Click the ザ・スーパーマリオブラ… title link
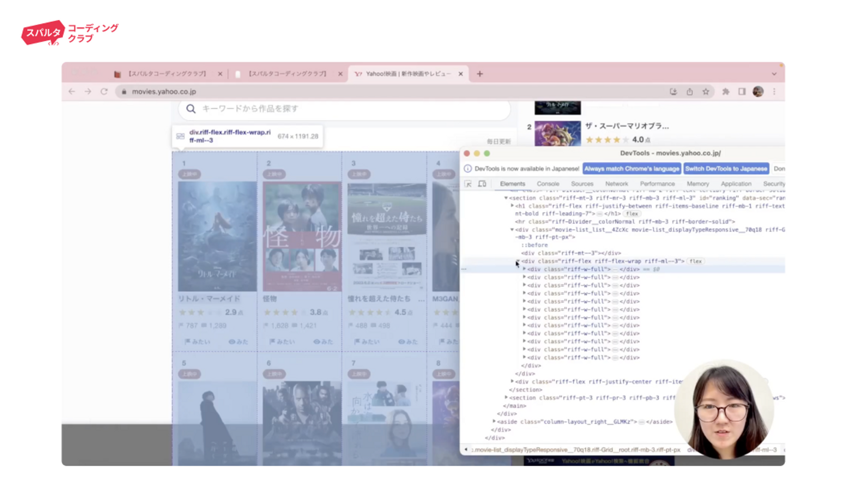The width and height of the screenshot is (847, 504). pyautogui.click(x=627, y=126)
